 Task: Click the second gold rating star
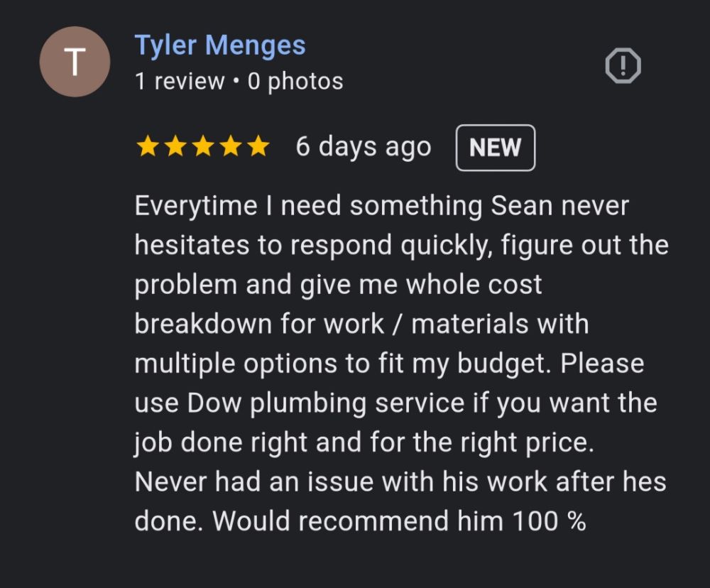coord(175,147)
